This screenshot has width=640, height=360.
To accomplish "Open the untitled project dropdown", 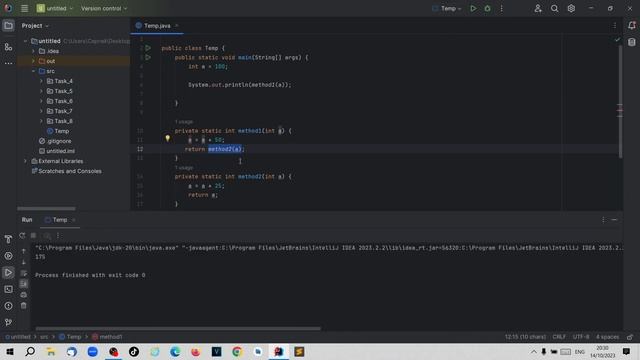I will [55, 8].
